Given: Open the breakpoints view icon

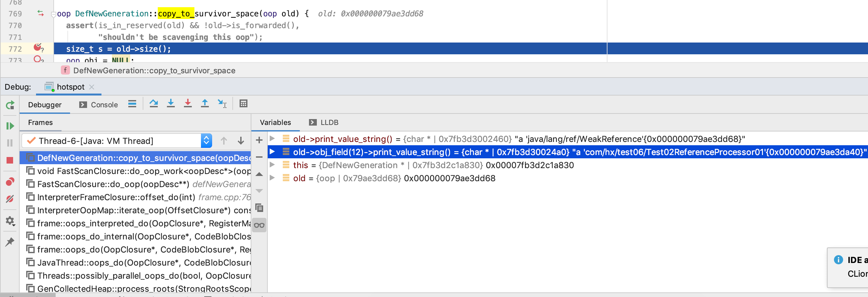Looking at the screenshot, I should coord(10,181).
